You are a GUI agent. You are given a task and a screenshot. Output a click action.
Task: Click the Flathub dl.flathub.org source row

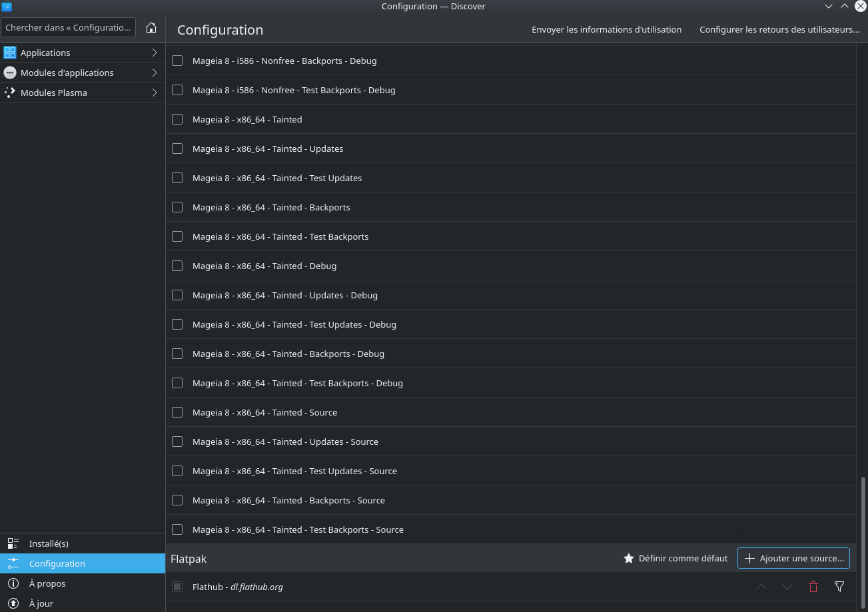point(511,587)
